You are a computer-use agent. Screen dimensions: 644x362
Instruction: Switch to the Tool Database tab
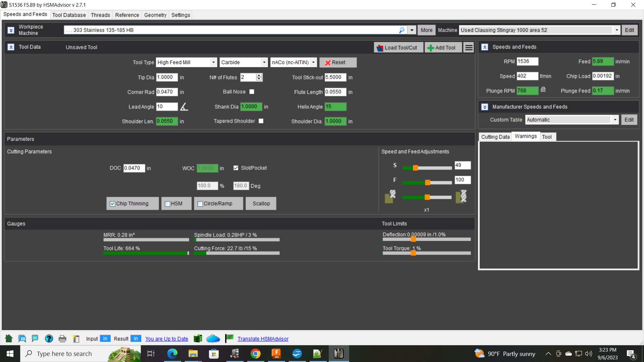point(69,15)
